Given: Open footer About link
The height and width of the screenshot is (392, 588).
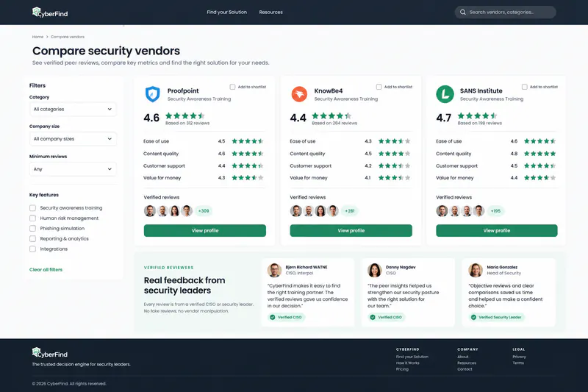Looking at the screenshot, I should coord(463,357).
